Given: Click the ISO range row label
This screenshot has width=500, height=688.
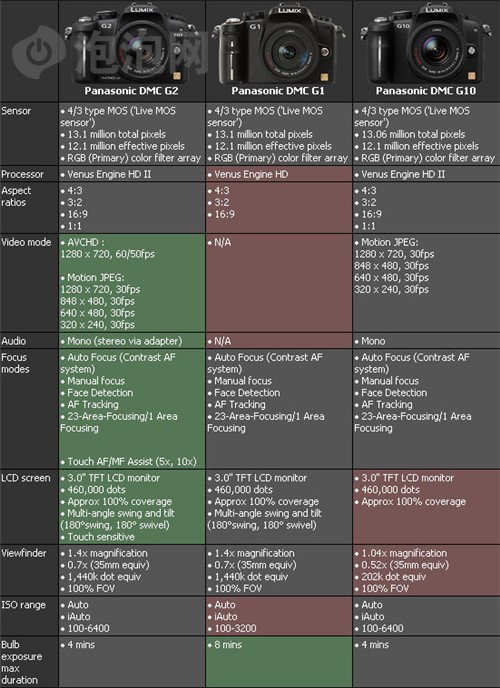Looking at the screenshot, I should (23, 605).
